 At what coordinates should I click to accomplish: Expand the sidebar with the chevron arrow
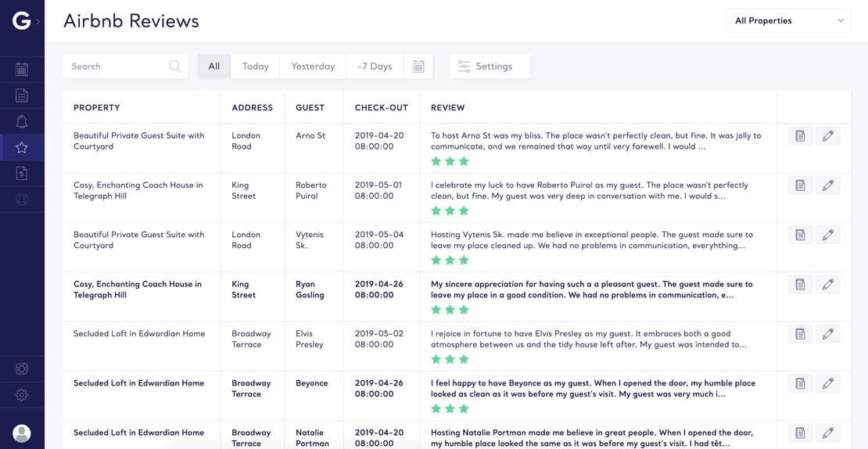[38, 22]
